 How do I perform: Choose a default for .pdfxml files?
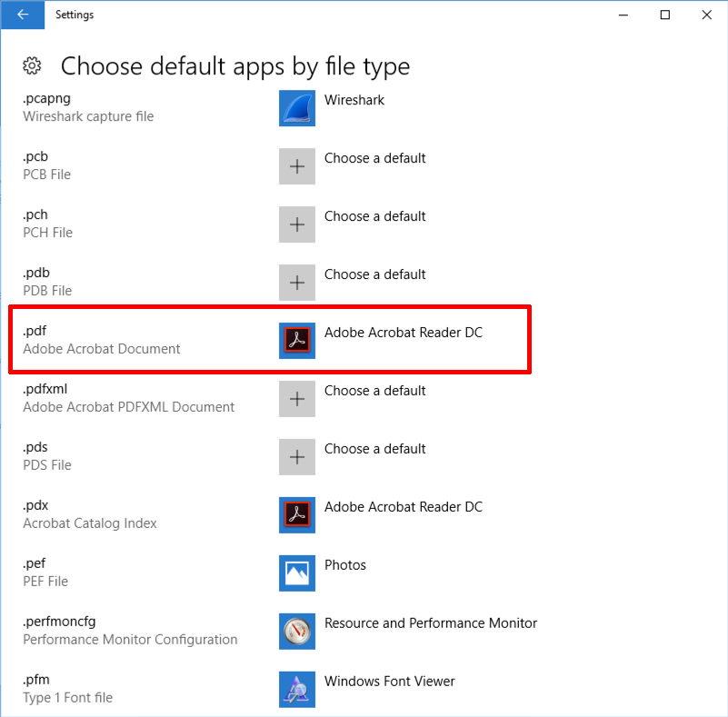374,391
